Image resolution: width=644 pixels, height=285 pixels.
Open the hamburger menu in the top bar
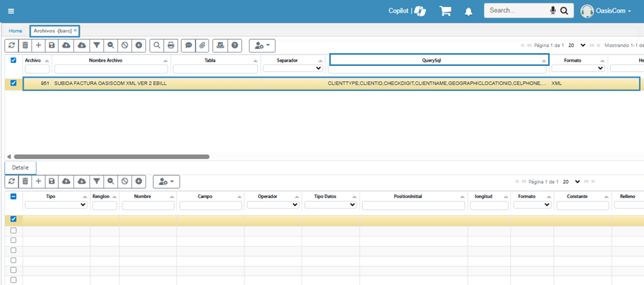tap(10, 11)
